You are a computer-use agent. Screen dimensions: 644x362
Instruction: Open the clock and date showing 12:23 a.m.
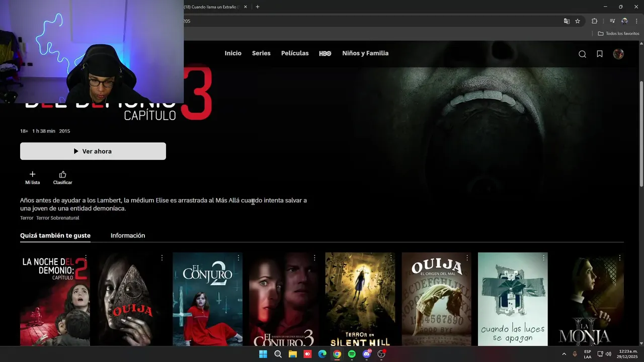[x=627, y=354]
